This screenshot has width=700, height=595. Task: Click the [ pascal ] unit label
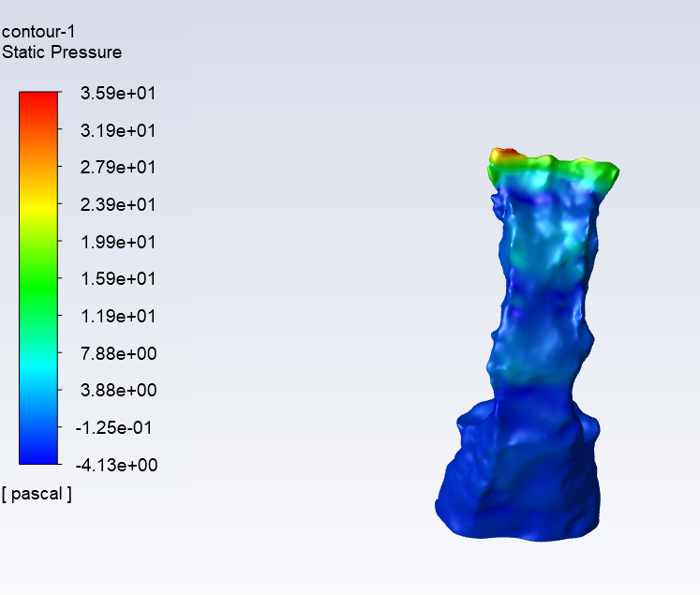[37, 494]
